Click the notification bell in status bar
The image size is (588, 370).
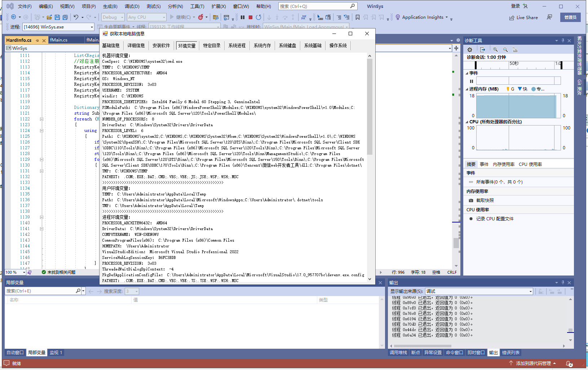569,364
